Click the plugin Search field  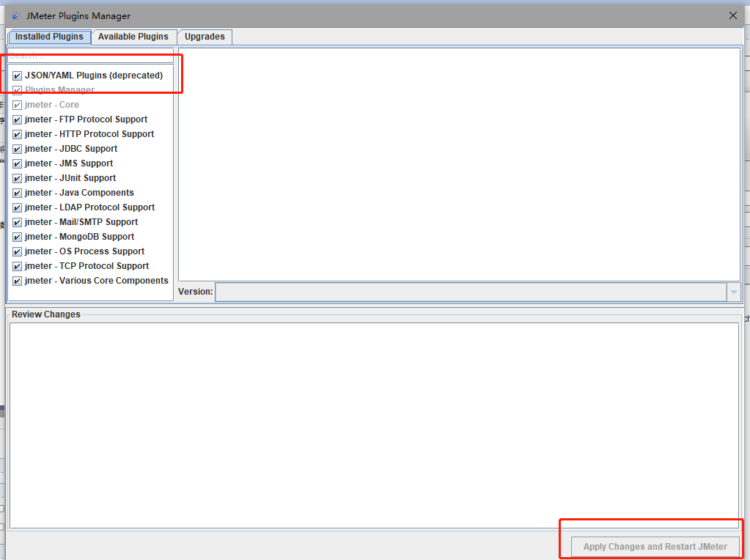[x=90, y=56]
